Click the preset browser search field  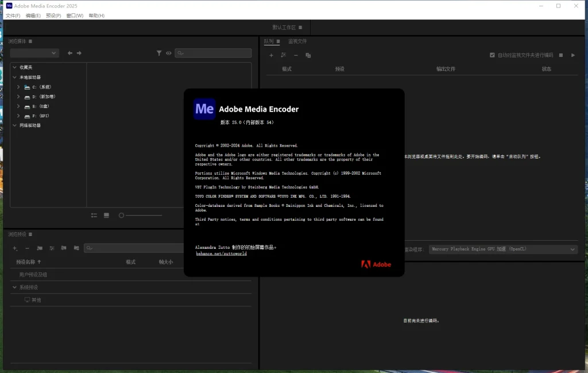(134, 248)
